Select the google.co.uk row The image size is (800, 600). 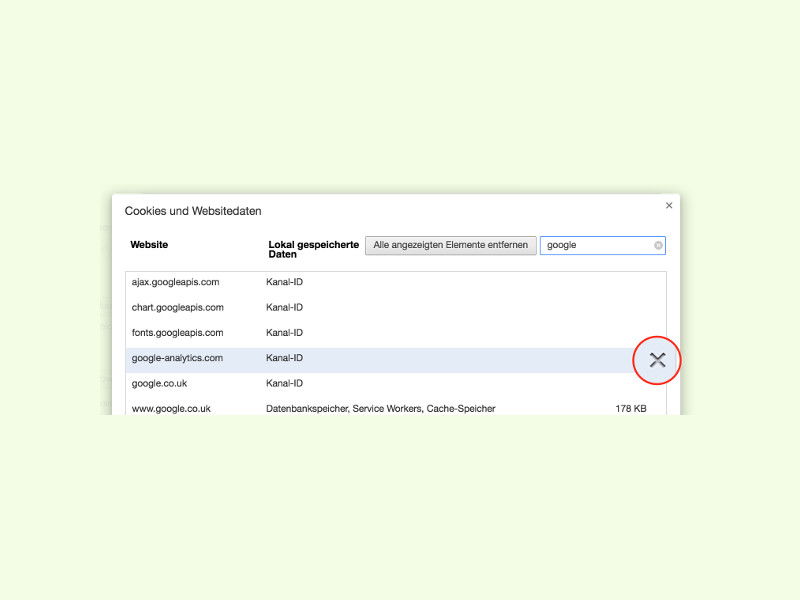395,384
